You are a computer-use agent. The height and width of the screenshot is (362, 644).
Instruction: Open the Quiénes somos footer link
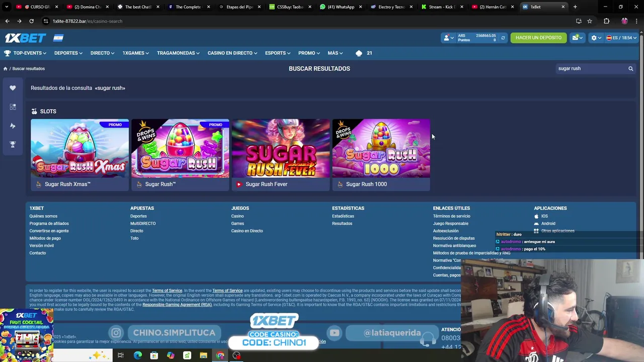pyautogui.click(x=43, y=216)
